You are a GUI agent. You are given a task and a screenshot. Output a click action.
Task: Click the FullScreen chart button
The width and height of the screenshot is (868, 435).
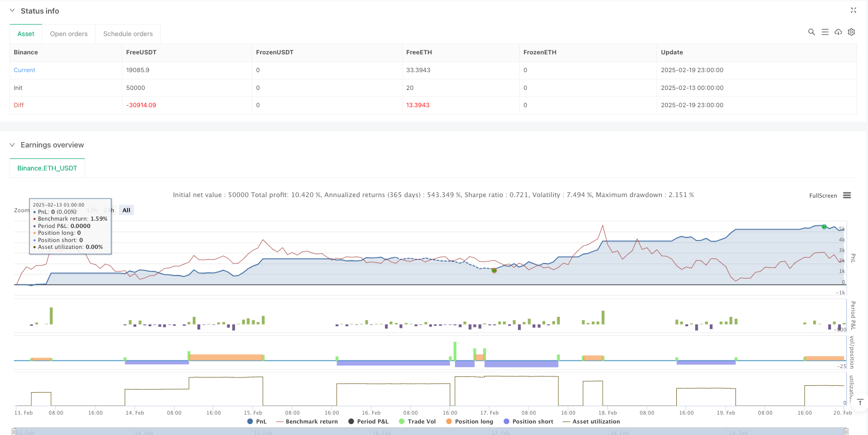tap(823, 196)
